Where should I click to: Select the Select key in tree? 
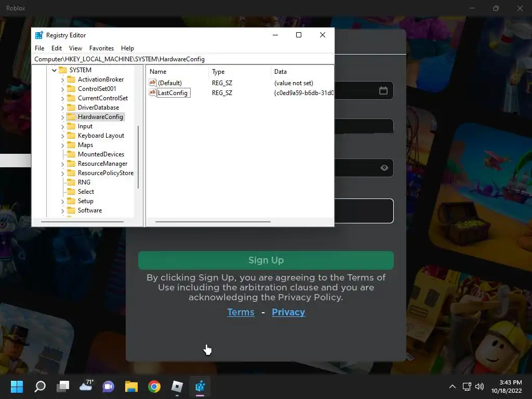(86, 192)
